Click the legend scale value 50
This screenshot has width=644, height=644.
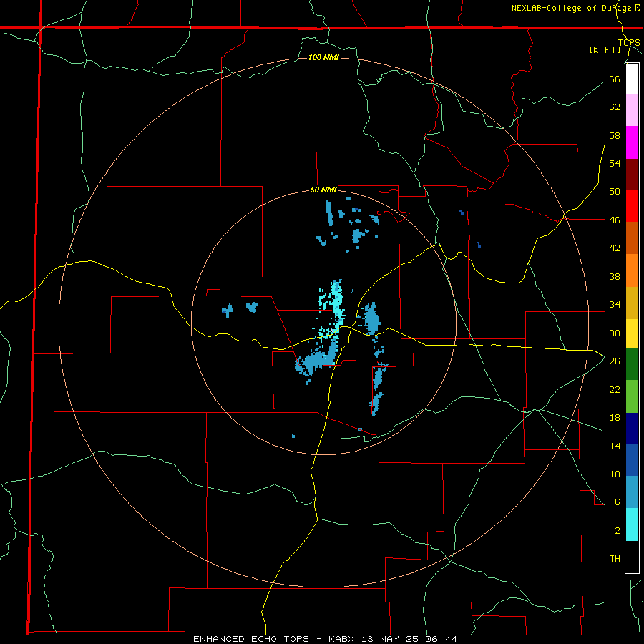tap(615, 191)
